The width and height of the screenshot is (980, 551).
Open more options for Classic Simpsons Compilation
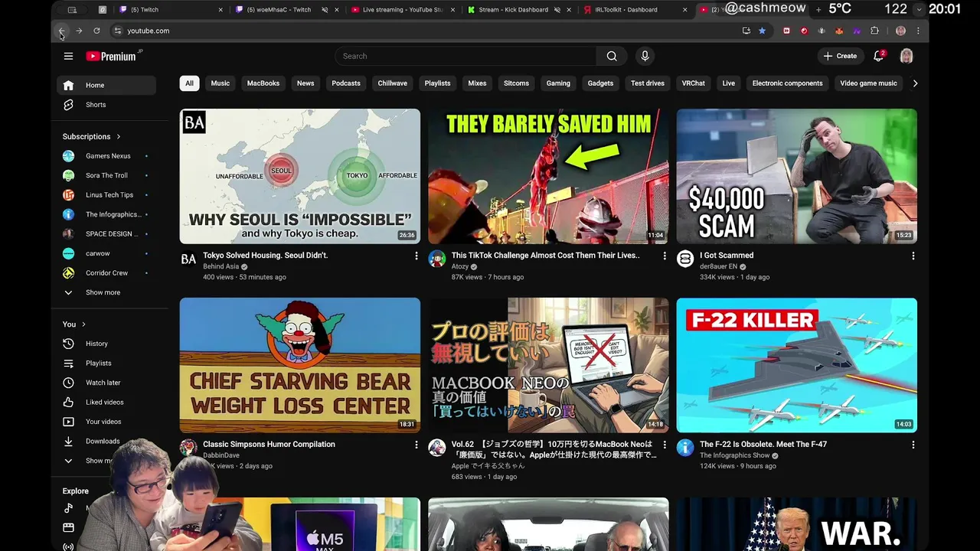(416, 445)
